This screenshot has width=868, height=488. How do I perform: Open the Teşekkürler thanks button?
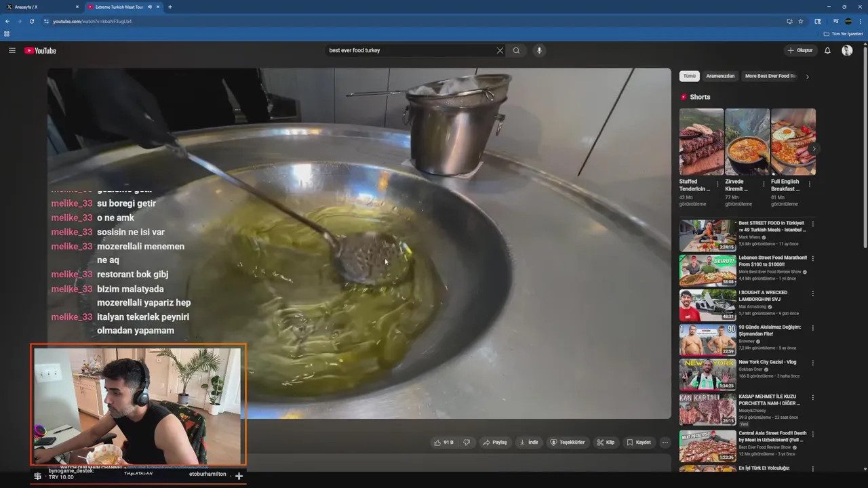pos(568,442)
